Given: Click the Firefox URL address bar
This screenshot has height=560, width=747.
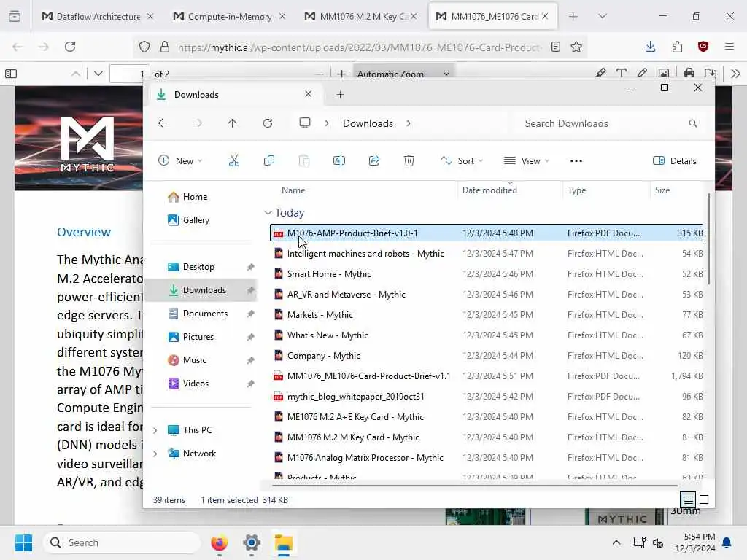Looking at the screenshot, I should coord(359,47).
